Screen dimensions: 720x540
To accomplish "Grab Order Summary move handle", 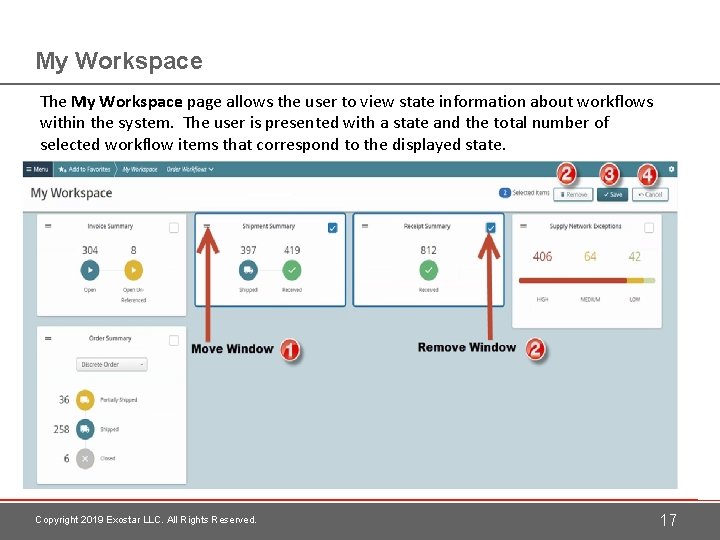I will [x=48, y=338].
